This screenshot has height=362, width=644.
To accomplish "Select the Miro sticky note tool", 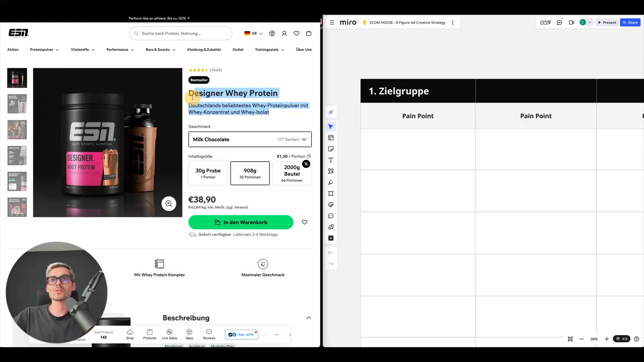I will tap(331, 149).
